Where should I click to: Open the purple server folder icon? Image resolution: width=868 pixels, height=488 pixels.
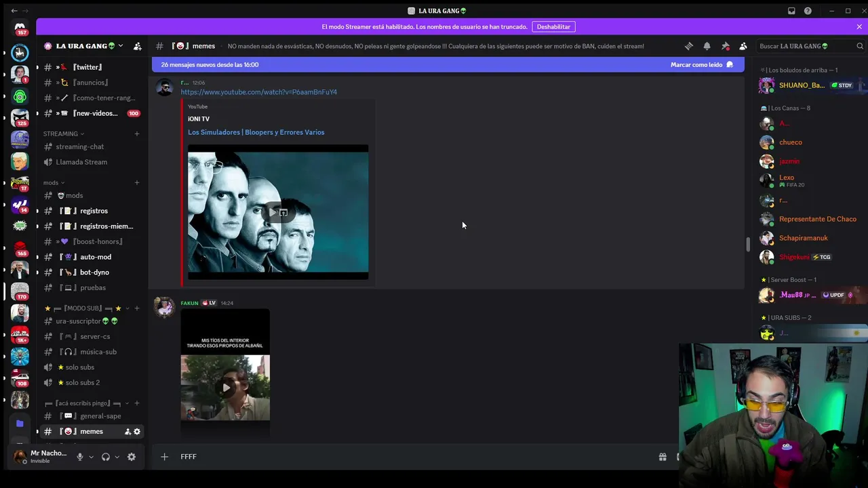pos(20,424)
